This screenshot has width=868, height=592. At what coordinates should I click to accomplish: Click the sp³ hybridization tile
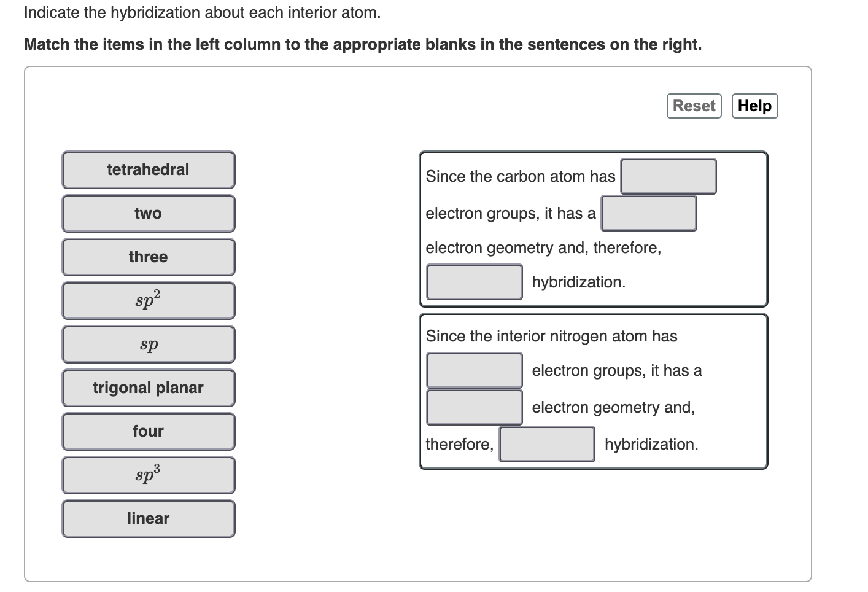(x=148, y=475)
